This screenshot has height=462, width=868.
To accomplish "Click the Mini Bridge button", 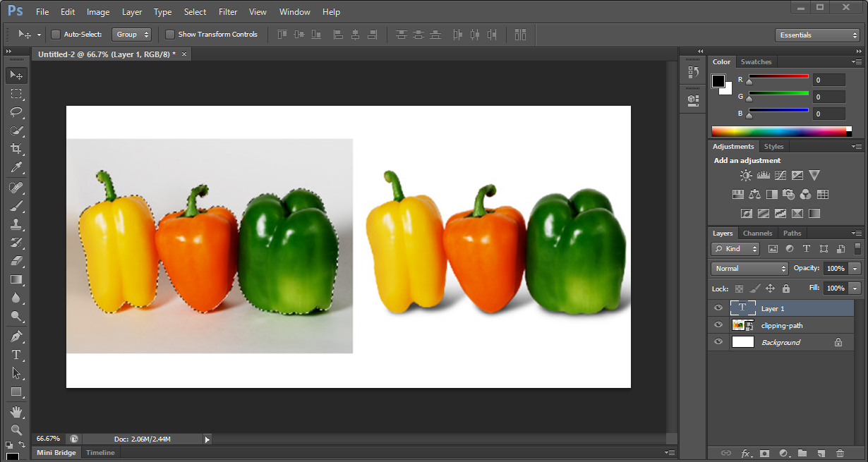I will point(56,452).
